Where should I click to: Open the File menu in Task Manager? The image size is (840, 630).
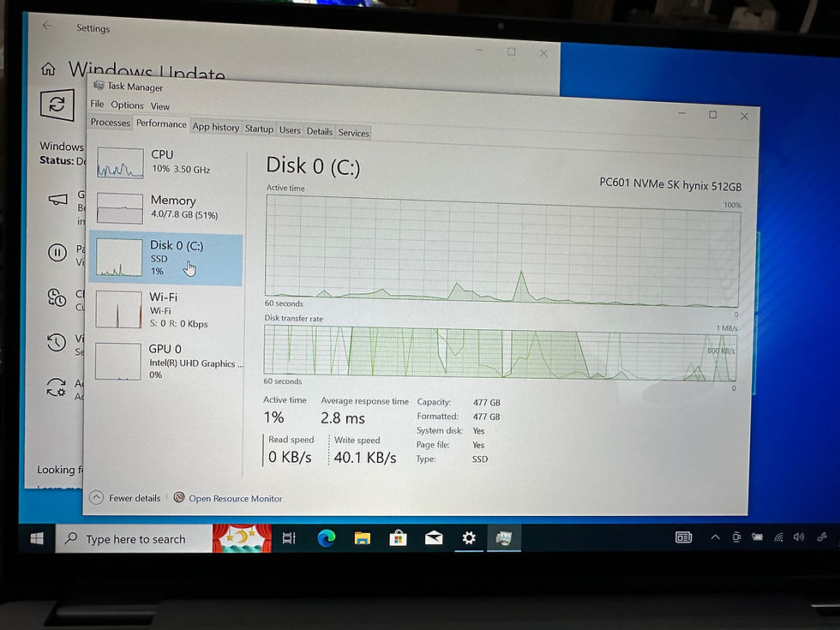tap(97, 104)
